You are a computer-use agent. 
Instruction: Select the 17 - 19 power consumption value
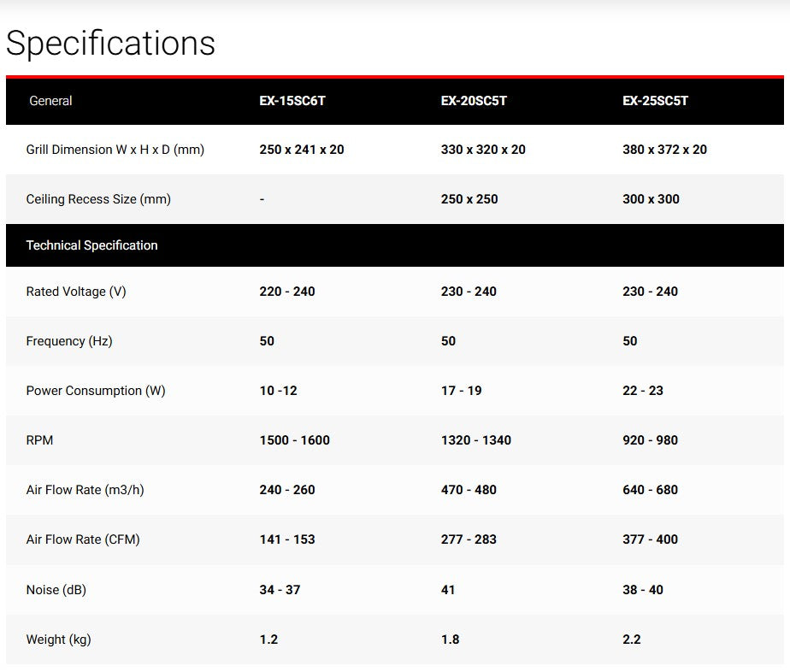(x=461, y=391)
